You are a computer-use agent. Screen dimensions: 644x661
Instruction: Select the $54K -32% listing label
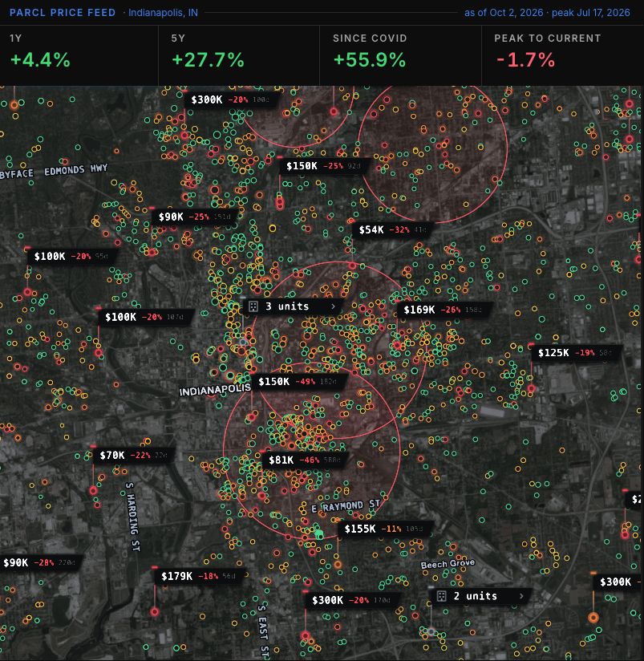(x=393, y=230)
